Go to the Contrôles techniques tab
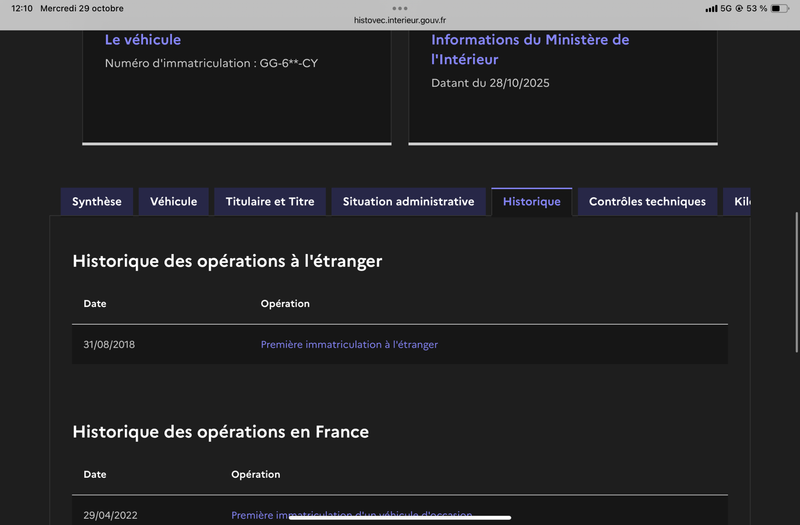800x525 pixels. tap(647, 202)
